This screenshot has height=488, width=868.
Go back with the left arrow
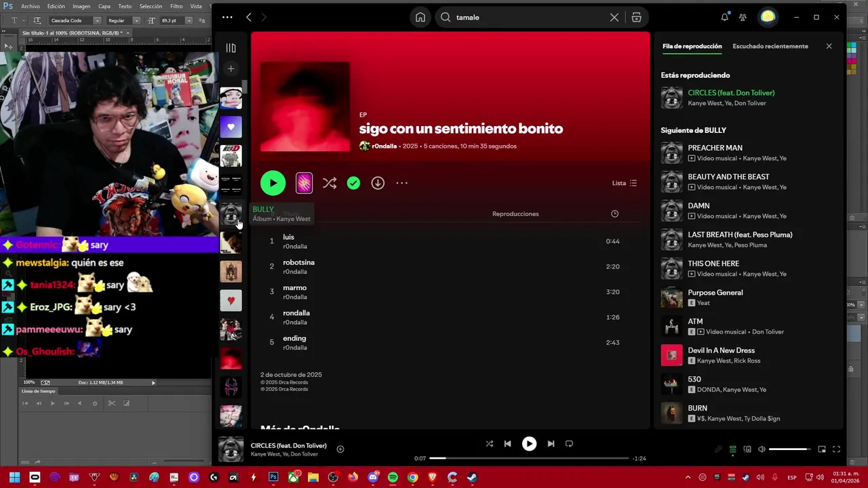pyautogui.click(x=249, y=18)
